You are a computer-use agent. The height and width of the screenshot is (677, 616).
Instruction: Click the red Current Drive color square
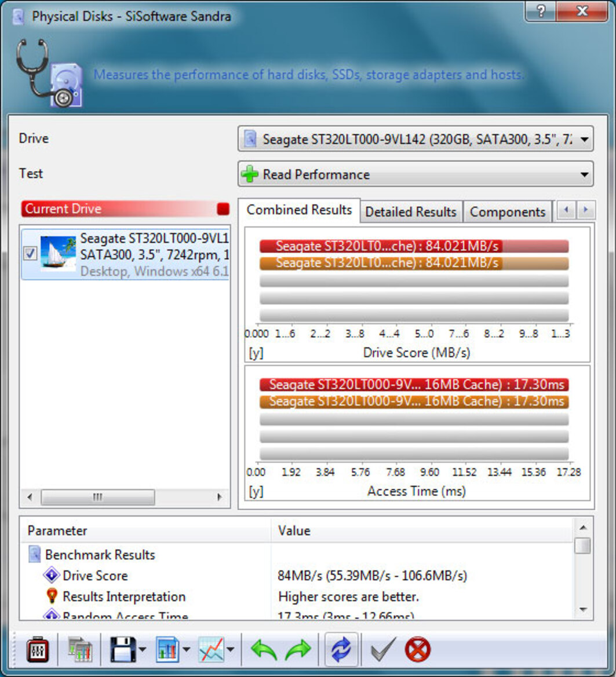pos(223,209)
